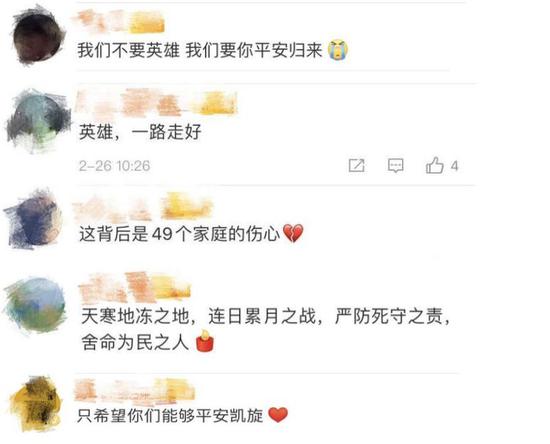Click the timestamp 2-26 10:26
550x444 pixels.
[x=114, y=166]
